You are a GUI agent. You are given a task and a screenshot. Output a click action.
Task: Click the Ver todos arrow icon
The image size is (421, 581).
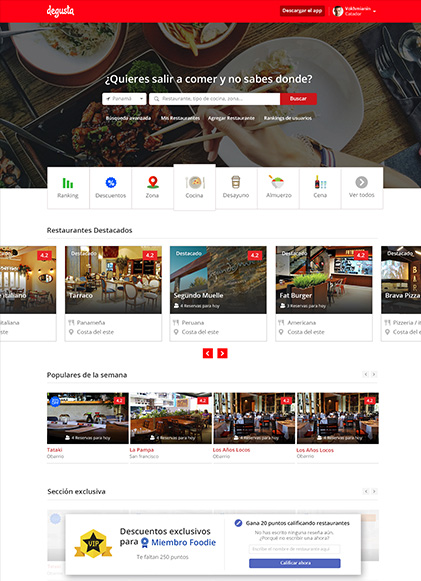[x=362, y=182]
